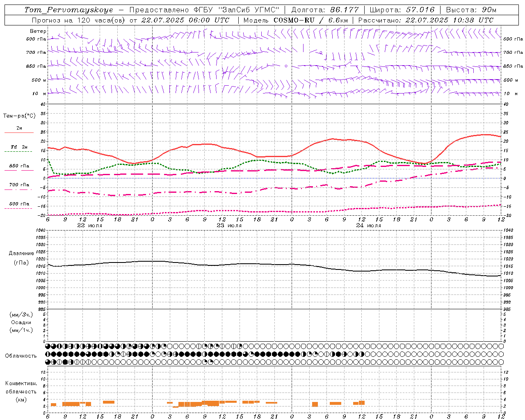Click the 10 м wind level label on the left axis

[x=40, y=94]
